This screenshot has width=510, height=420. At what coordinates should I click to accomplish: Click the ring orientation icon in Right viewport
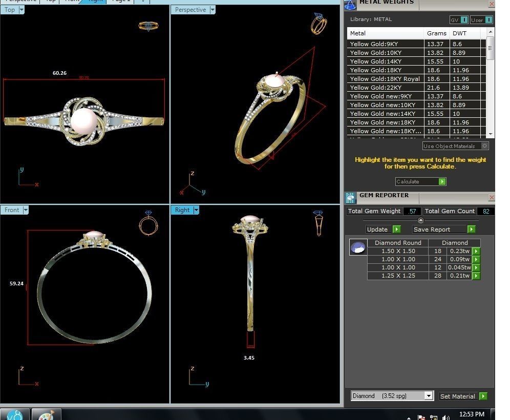tap(318, 223)
